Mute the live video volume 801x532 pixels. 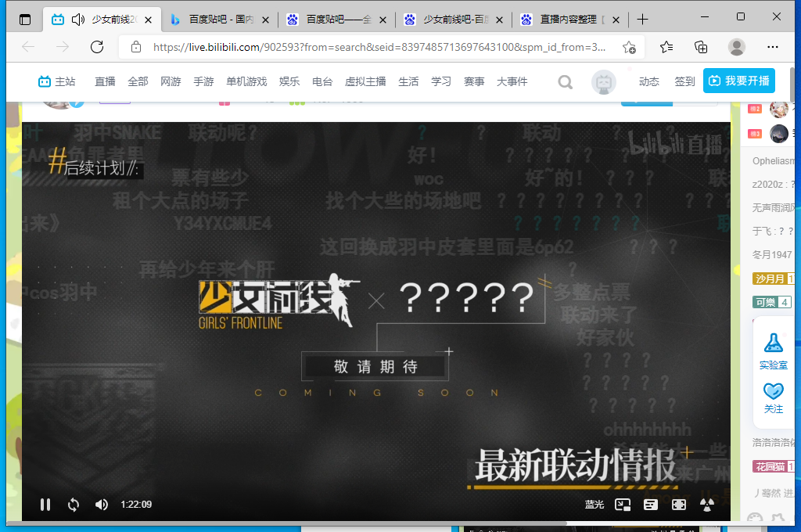click(x=101, y=505)
